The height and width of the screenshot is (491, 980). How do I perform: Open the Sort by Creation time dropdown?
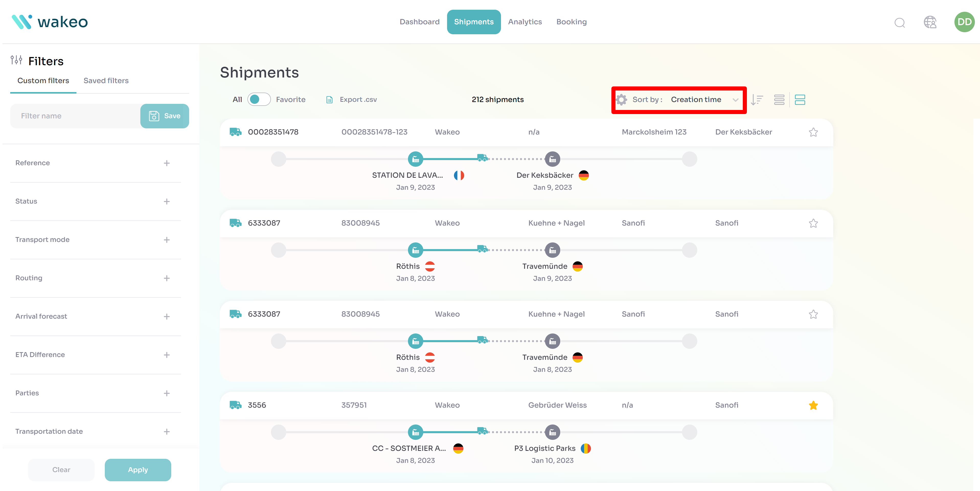coord(704,100)
